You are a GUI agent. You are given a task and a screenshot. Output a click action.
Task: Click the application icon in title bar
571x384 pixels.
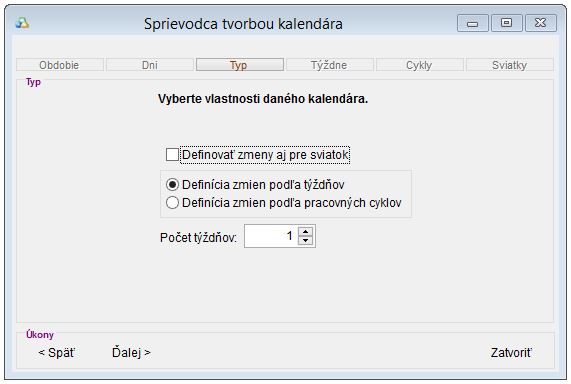pos(22,24)
